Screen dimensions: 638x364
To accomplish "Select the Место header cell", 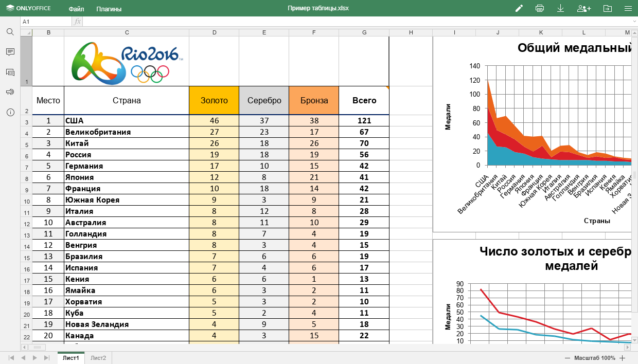I will pos(48,100).
